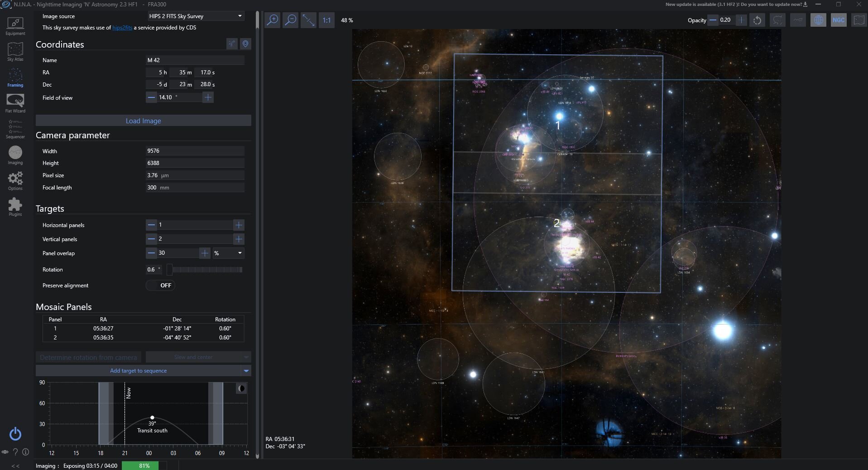Open the hips2fits link
This screenshot has height=470, width=868.
(x=122, y=28)
